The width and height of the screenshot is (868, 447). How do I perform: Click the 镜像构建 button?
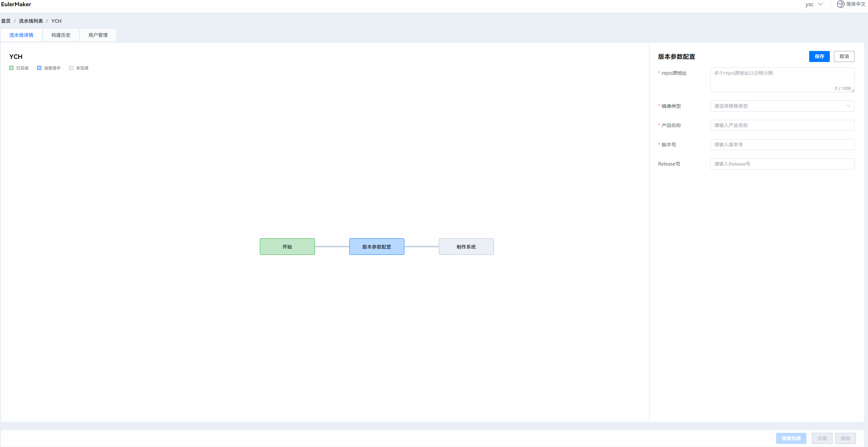pos(791,438)
